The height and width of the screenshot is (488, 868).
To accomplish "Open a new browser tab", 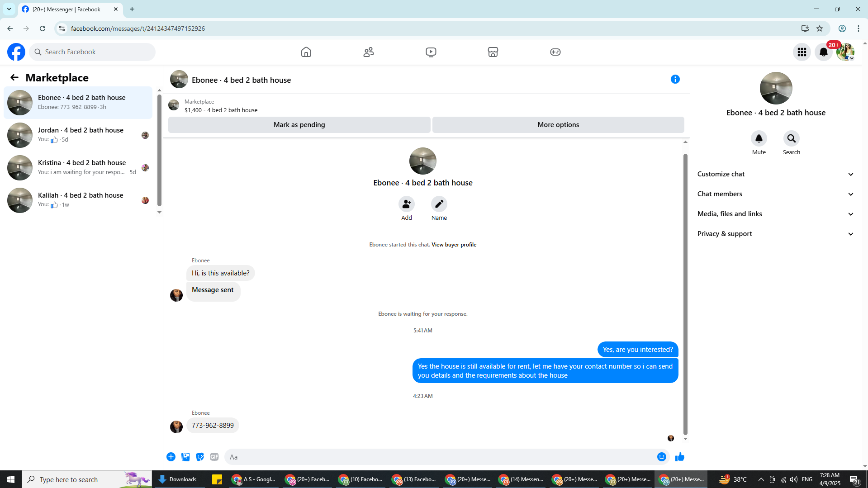I will click(x=132, y=9).
